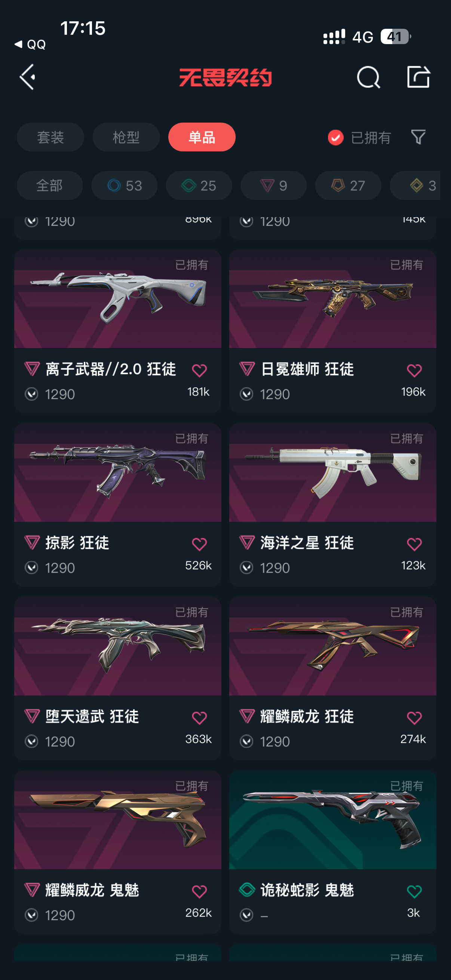The width and height of the screenshot is (451, 980).
Task: Filter by blue tier 53 chip
Action: tap(125, 186)
